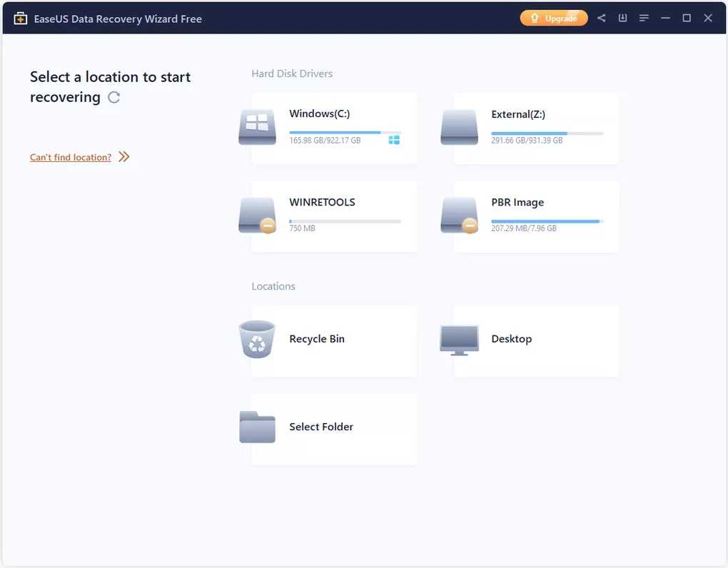Click the Upgrade button
The width and height of the screenshot is (728, 568).
click(x=554, y=19)
